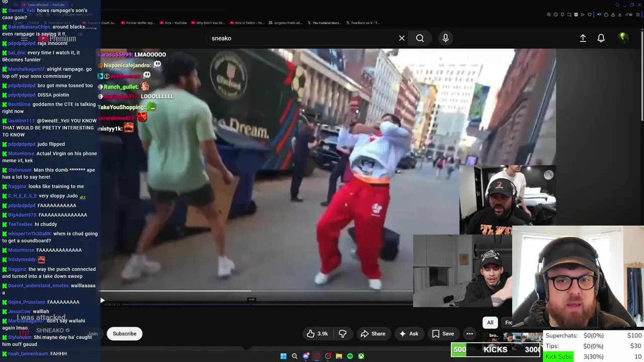Image resolution: width=644 pixels, height=362 pixels.
Task: Clear the 'sneako' search text
Action: [401, 38]
